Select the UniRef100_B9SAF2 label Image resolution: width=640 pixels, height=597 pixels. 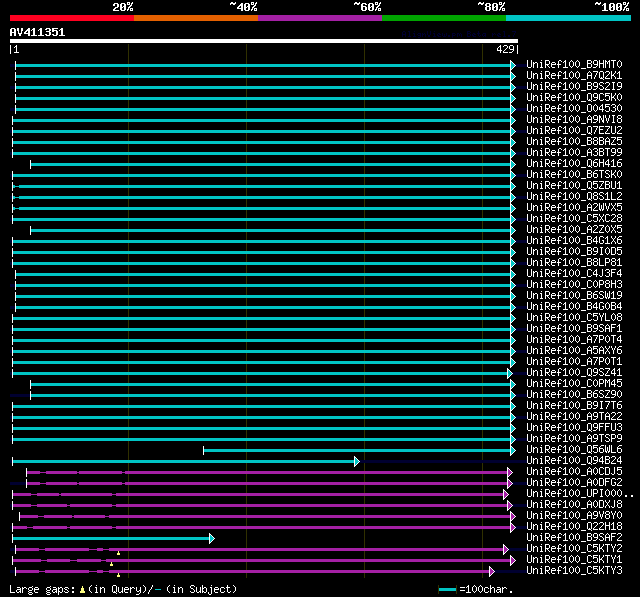574,538
